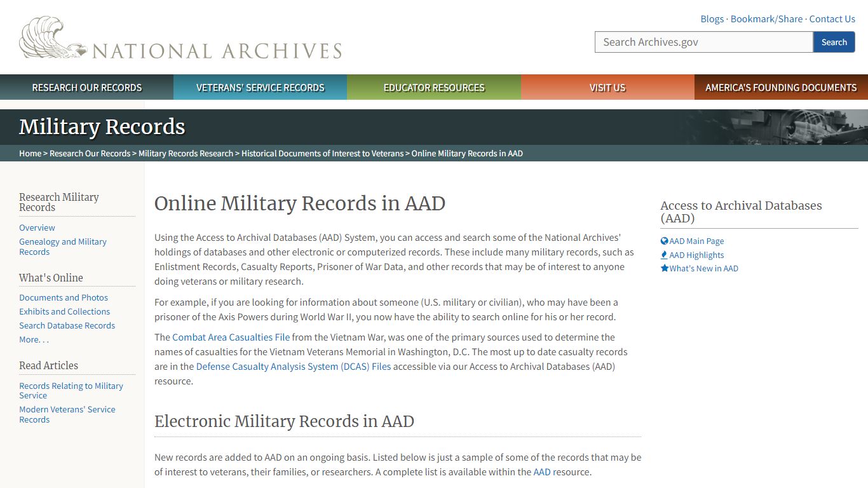Open Exhibits and Collections sidebar link

pyautogui.click(x=64, y=311)
